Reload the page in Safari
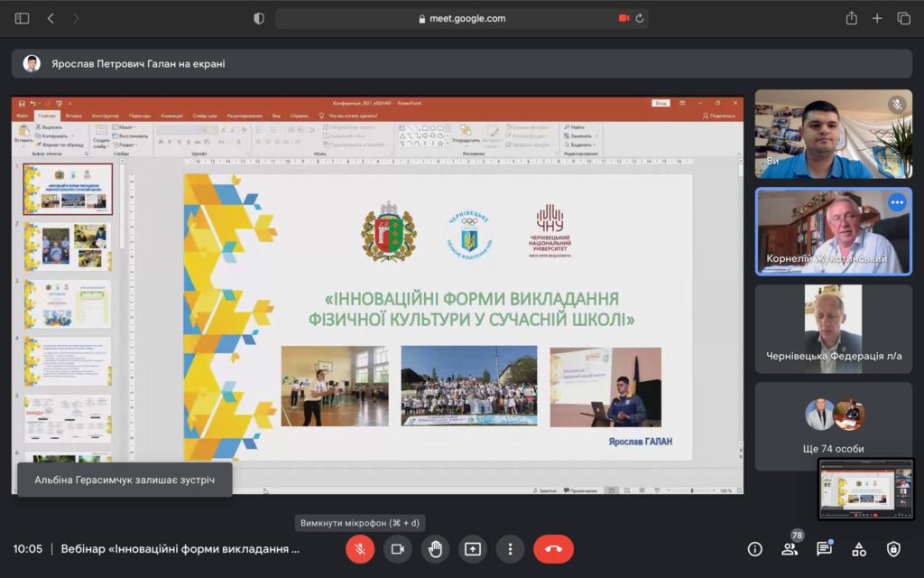Screen dimensions: 924x578 640,18
